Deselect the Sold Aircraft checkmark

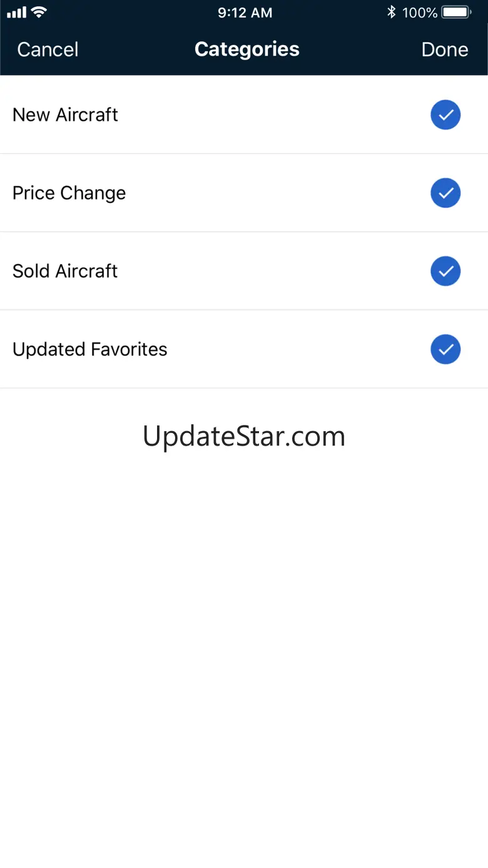[x=445, y=272]
